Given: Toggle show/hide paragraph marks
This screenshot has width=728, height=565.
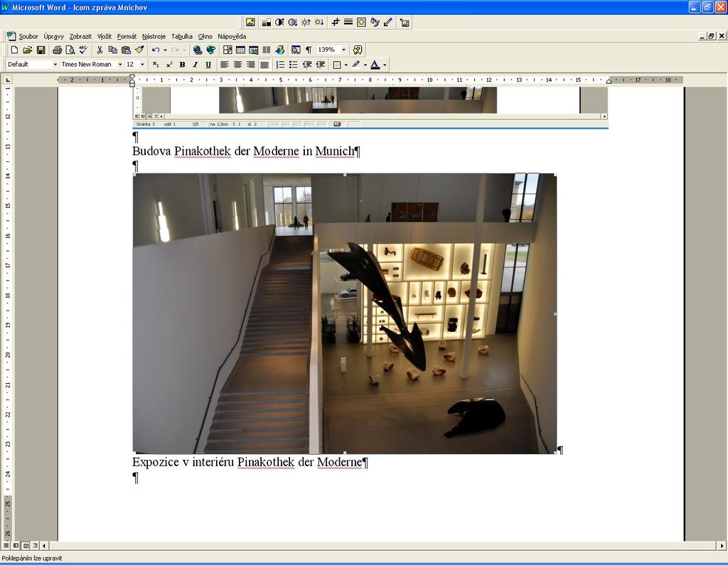Looking at the screenshot, I should click(309, 50).
